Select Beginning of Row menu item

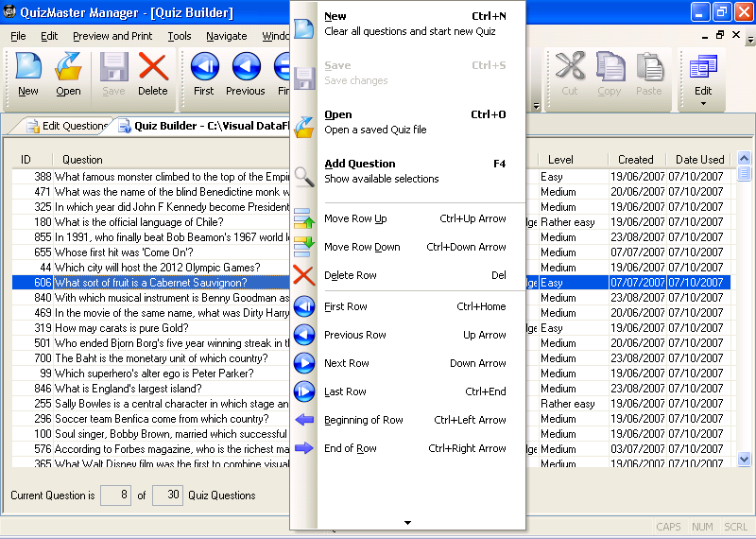(415, 420)
